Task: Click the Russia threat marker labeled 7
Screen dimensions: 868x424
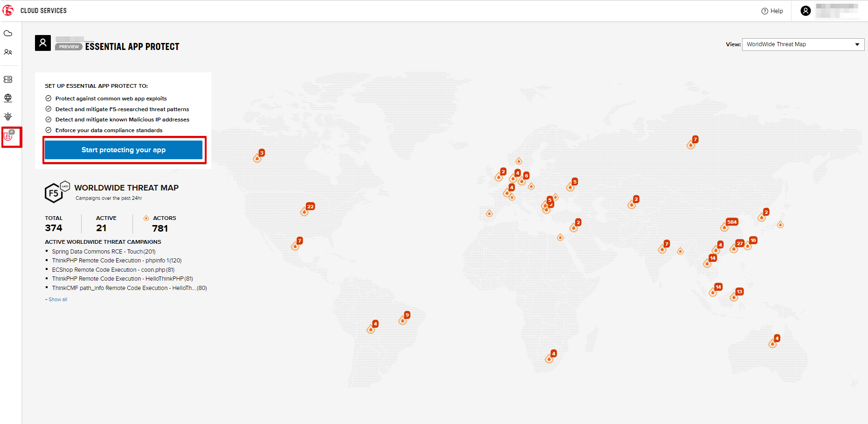Action: pyautogui.click(x=693, y=142)
